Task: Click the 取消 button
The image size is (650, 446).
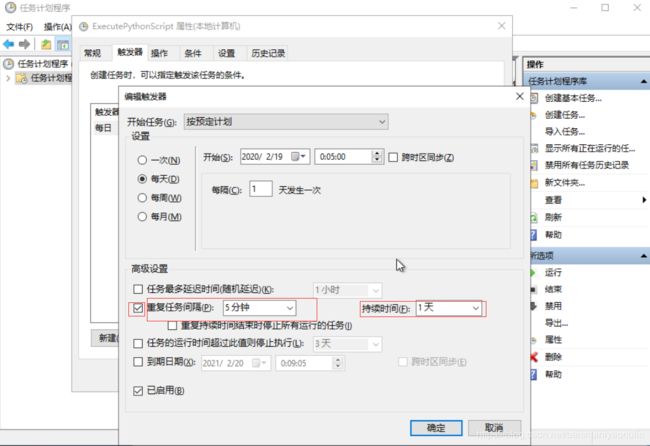Action: pyautogui.click(x=494, y=428)
